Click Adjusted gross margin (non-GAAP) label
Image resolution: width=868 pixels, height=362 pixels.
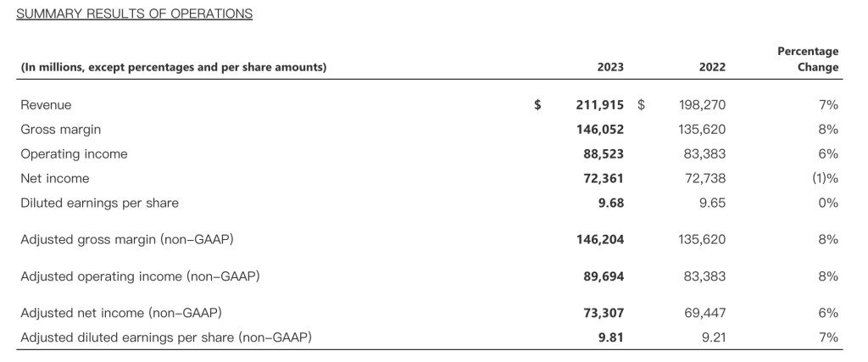(x=126, y=240)
